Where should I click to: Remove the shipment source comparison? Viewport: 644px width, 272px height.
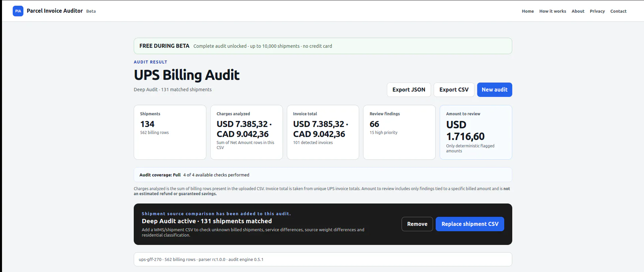pyautogui.click(x=417, y=224)
